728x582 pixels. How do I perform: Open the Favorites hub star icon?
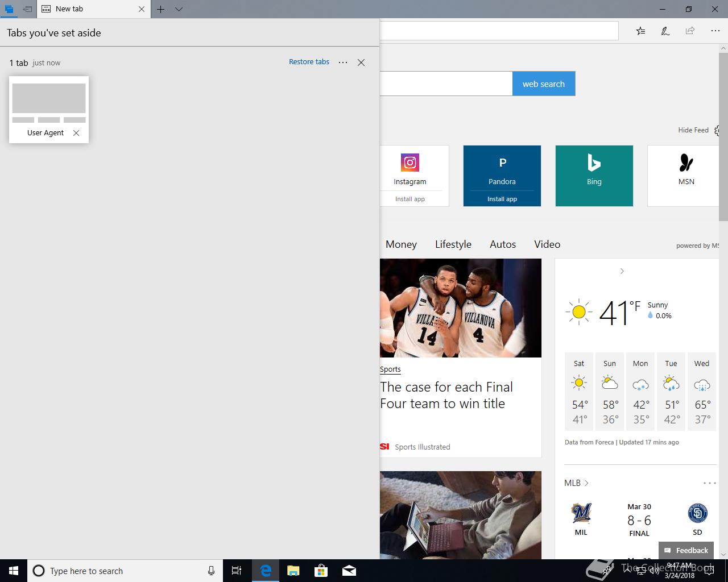click(641, 31)
